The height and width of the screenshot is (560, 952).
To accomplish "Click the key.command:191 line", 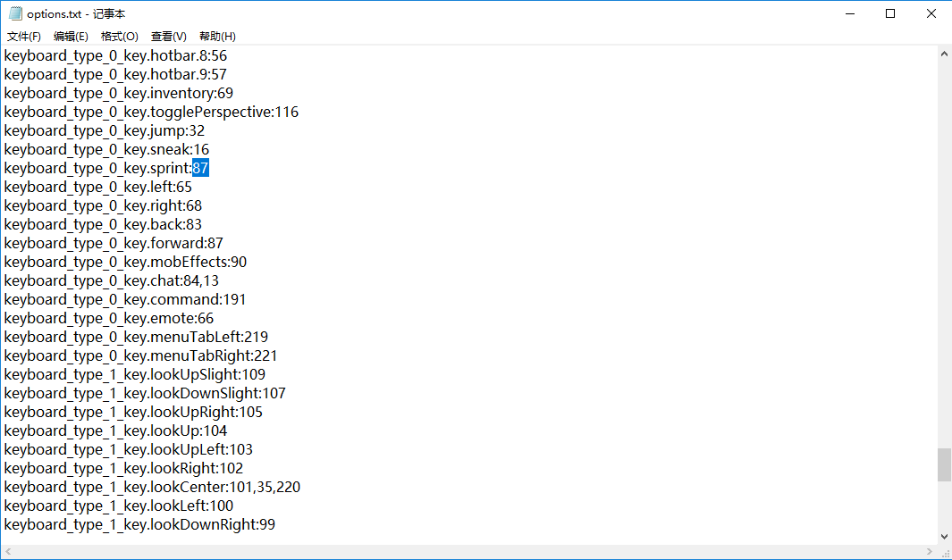I will coord(125,300).
